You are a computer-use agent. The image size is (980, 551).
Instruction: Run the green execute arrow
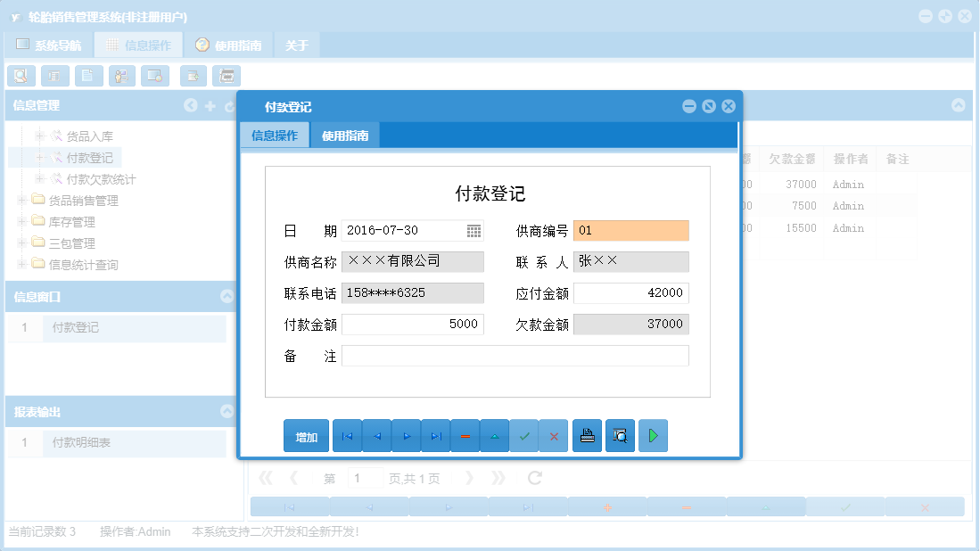click(653, 436)
